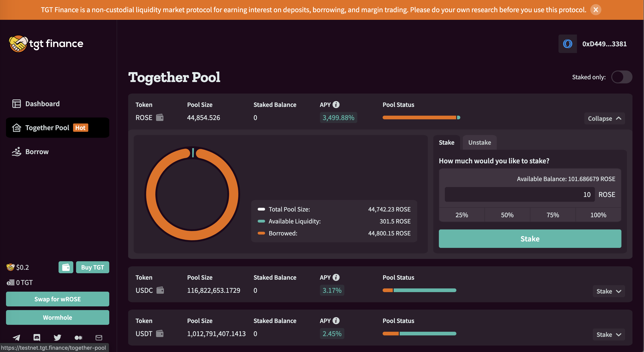Click the Telegram icon in sidebar footer
Viewport: 644px width, 352px height.
click(17, 338)
